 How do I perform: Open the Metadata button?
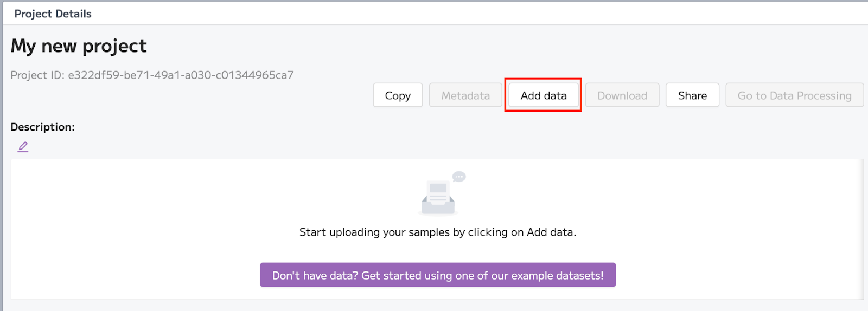coord(465,95)
